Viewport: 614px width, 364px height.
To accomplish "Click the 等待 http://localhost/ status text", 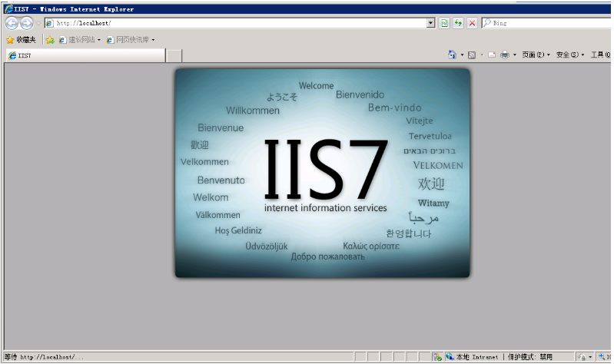I will [x=44, y=356].
